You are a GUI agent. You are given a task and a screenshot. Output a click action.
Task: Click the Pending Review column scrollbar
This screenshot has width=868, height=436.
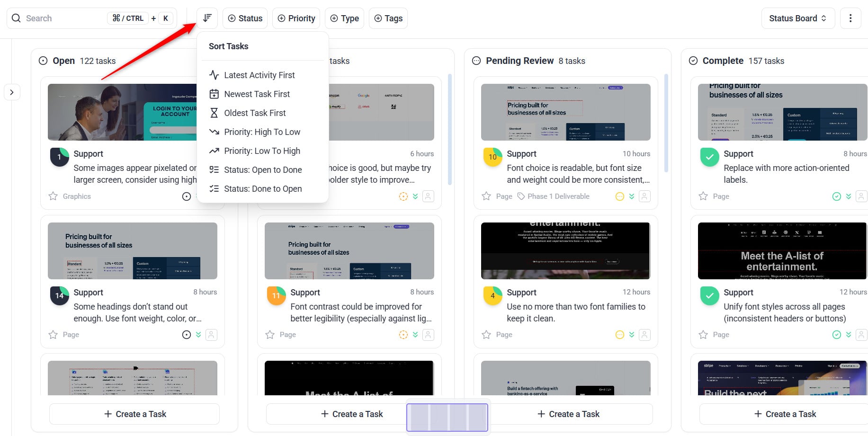(x=666, y=123)
